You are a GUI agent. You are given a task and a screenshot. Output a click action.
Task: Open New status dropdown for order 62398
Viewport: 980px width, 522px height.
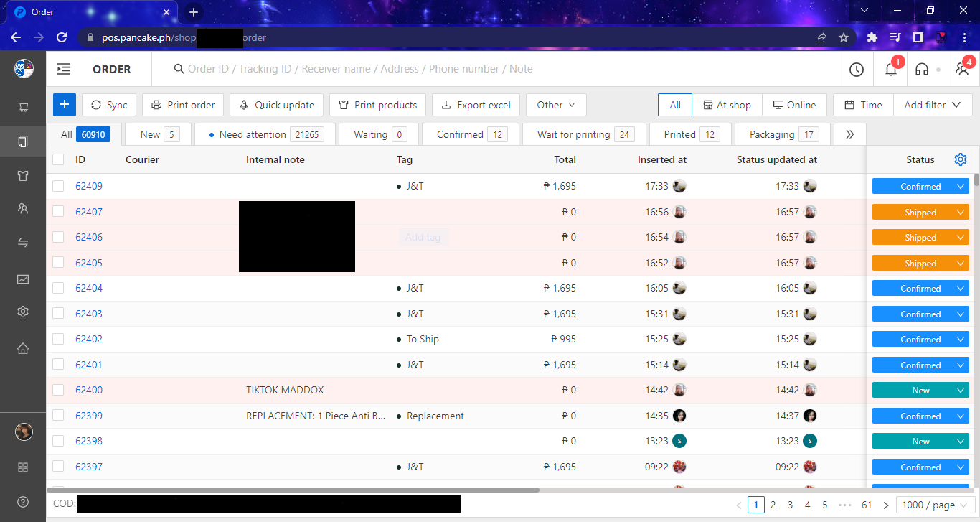click(920, 442)
